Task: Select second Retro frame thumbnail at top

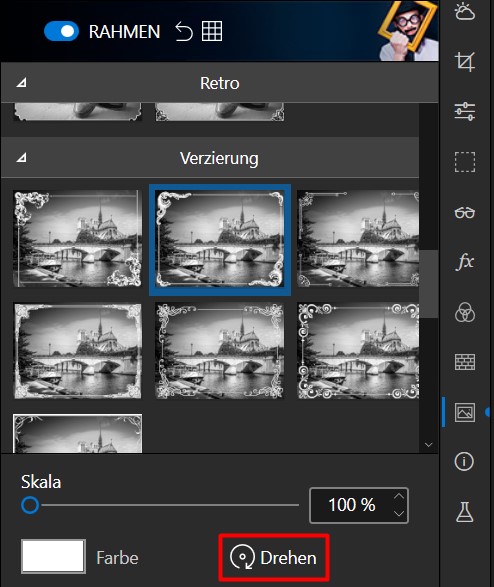Action: click(220, 112)
